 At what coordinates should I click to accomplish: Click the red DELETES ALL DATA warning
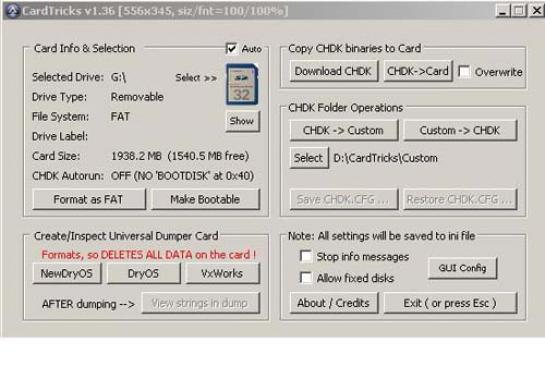149,255
